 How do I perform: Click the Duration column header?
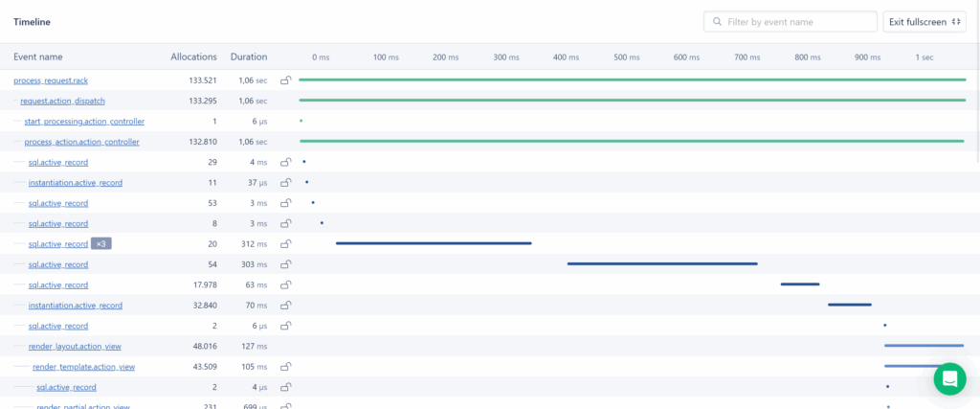(x=249, y=57)
